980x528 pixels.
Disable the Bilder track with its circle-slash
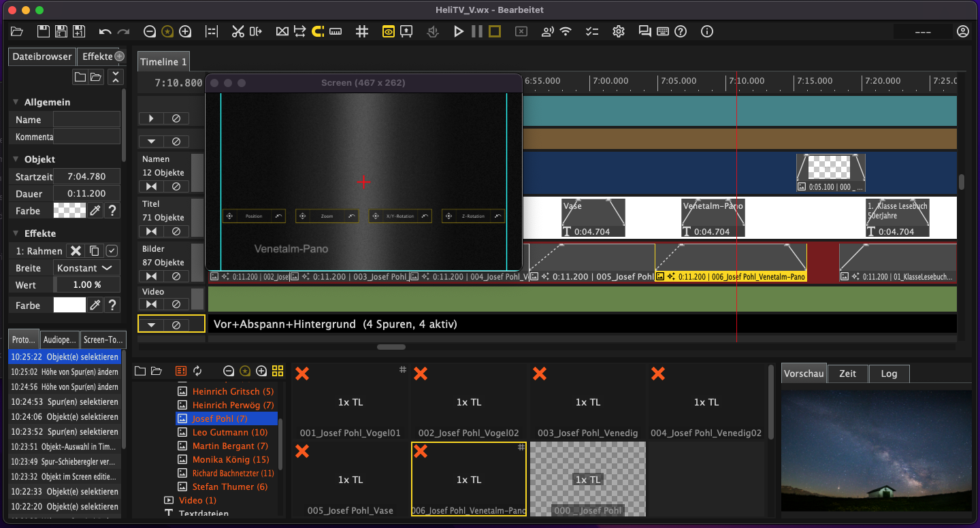coord(176,276)
